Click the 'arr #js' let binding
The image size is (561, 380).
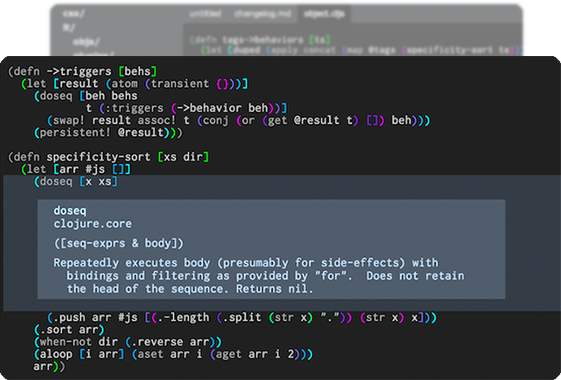pyautogui.click(x=82, y=169)
